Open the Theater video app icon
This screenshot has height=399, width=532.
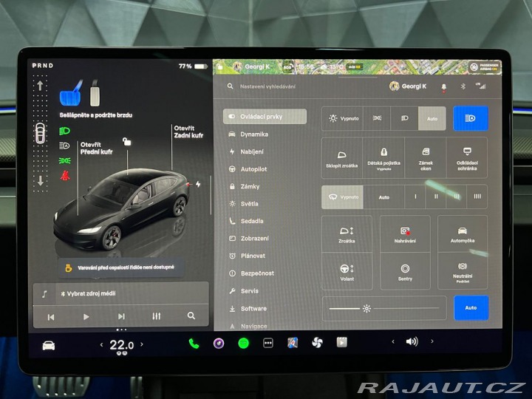tap(341, 342)
